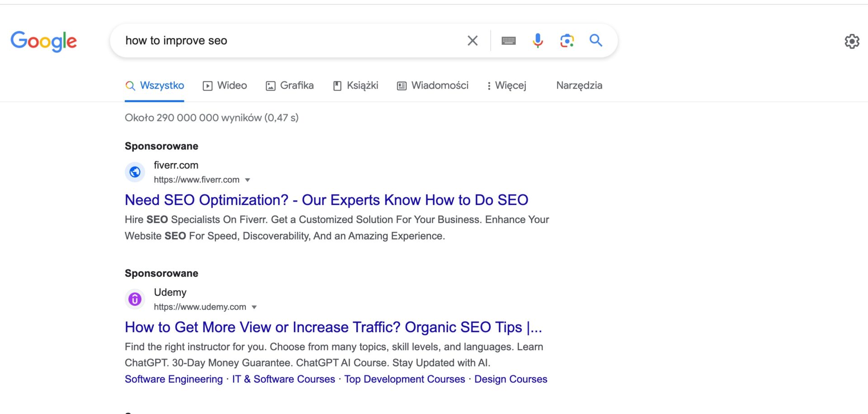Open the Fiverr SEO Optimization ad link
Image resolution: width=868 pixels, height=414 pixels.
click(326, 200)
